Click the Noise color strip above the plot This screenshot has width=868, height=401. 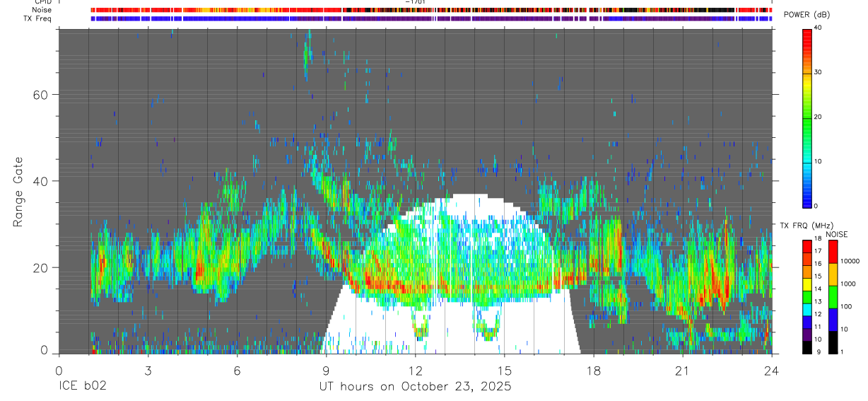pos(431,10)
